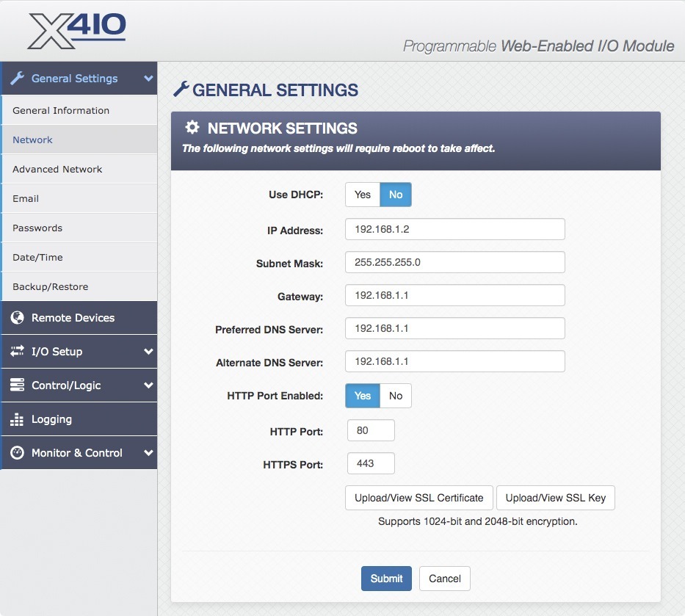Viewport: 685px width, 616px height.
Task: Disable the HTTP Port by clicking No
Action: (x=396, y=395)
